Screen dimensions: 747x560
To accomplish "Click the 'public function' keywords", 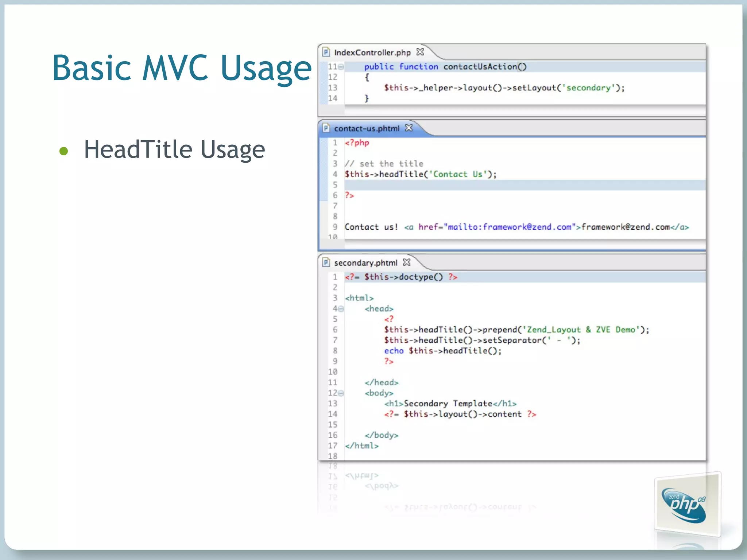I will coord(401,67).
